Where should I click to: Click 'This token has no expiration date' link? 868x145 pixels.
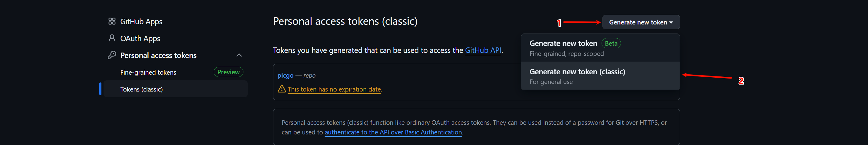(x=334, y=89)
